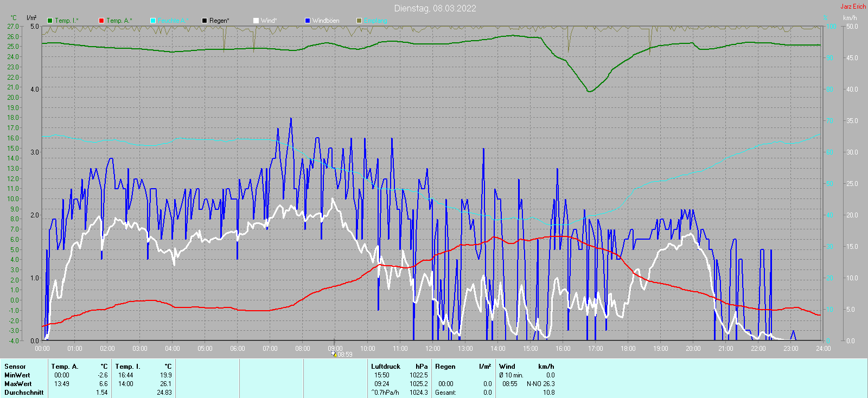Click the date title 'Dienstag, 08.03.2022'
Screen dimensions: 868x398
(435, 8)
